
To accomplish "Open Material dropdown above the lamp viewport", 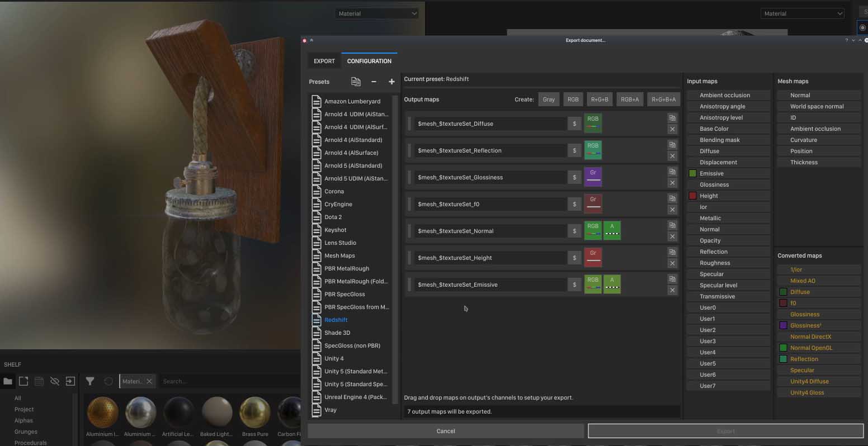I will [377, 13].
